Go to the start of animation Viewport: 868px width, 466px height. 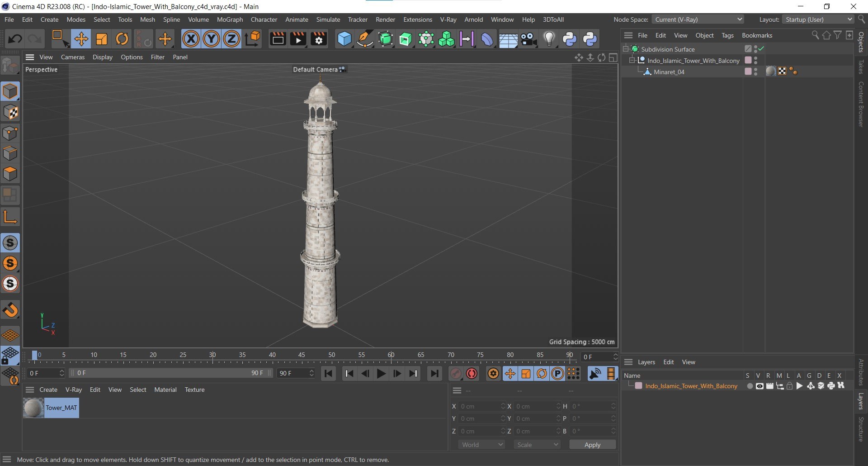[x=329, y=373]
